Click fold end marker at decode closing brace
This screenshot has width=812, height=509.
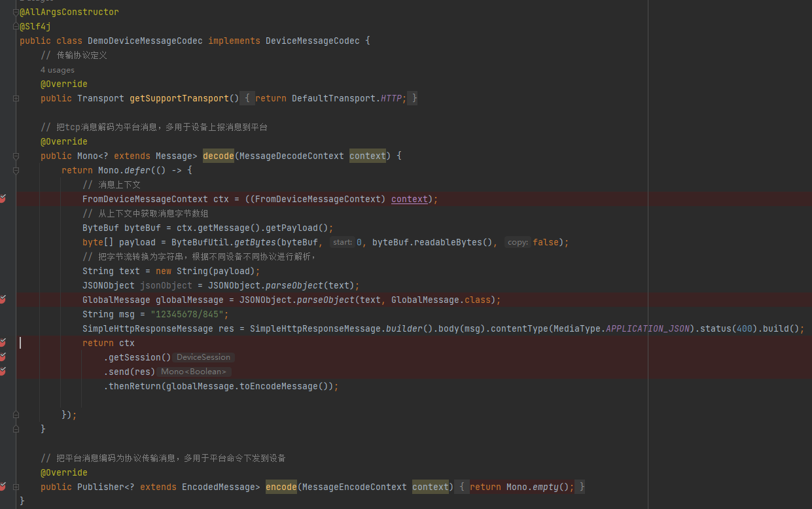pos(16,429)
